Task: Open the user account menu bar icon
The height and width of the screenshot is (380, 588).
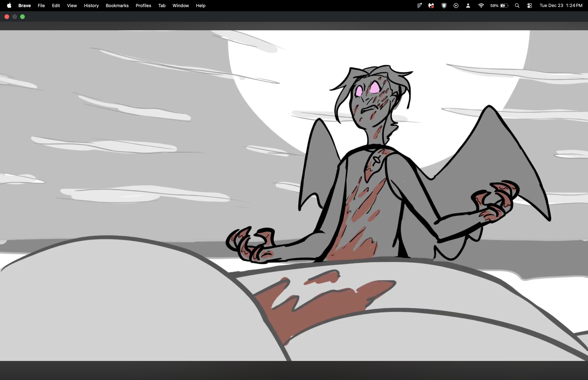Action: pos(468,5)
